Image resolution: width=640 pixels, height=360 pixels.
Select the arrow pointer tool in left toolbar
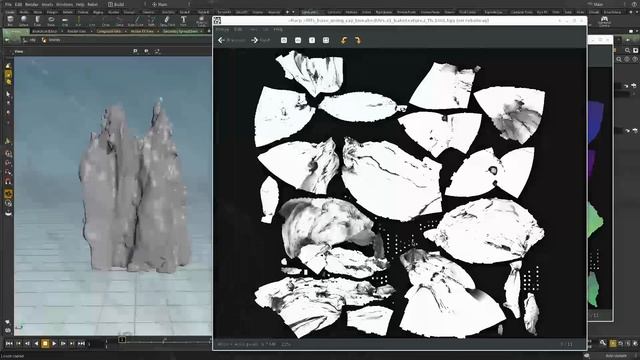[8, 94]
